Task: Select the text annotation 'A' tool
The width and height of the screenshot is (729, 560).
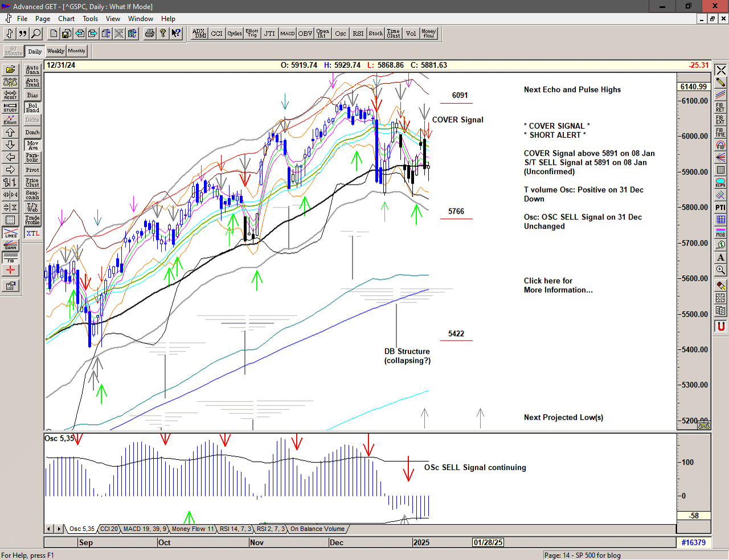Action: [720, 257]
